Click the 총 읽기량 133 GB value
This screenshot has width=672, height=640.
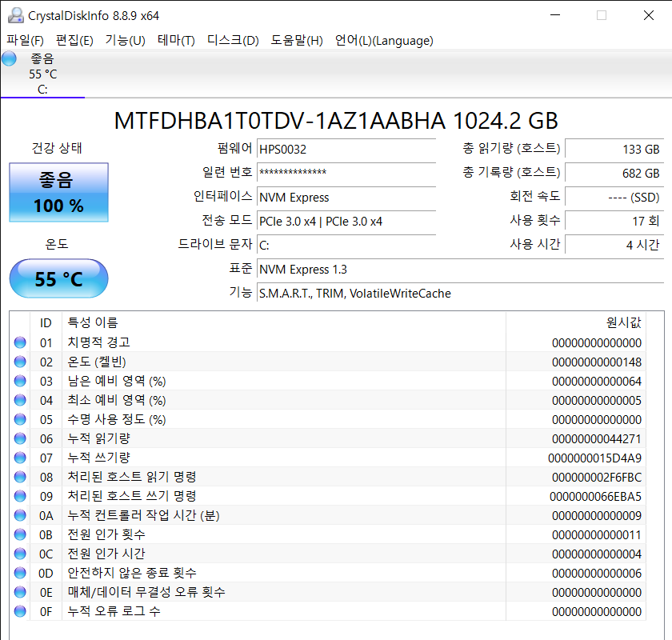[614, 149]
